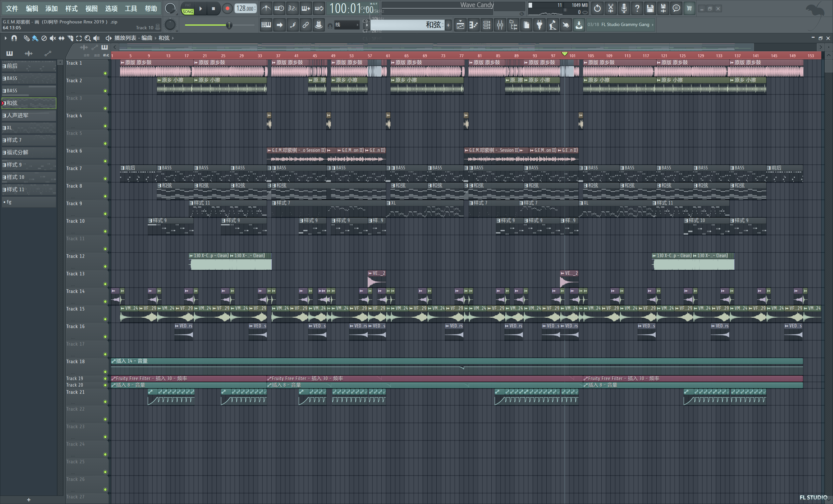Open content library shopping cart icon

pyautogui.click(x=689, y=8)
